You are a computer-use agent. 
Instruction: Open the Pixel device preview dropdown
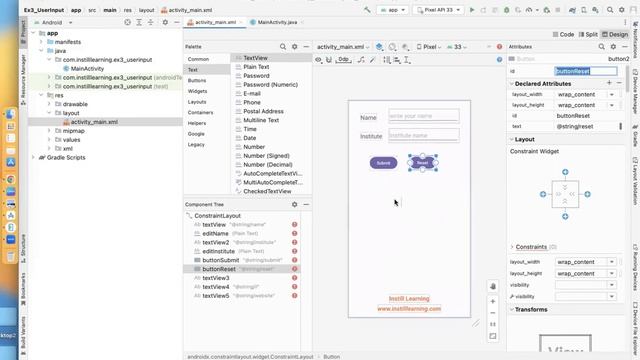tap(429, 47)
